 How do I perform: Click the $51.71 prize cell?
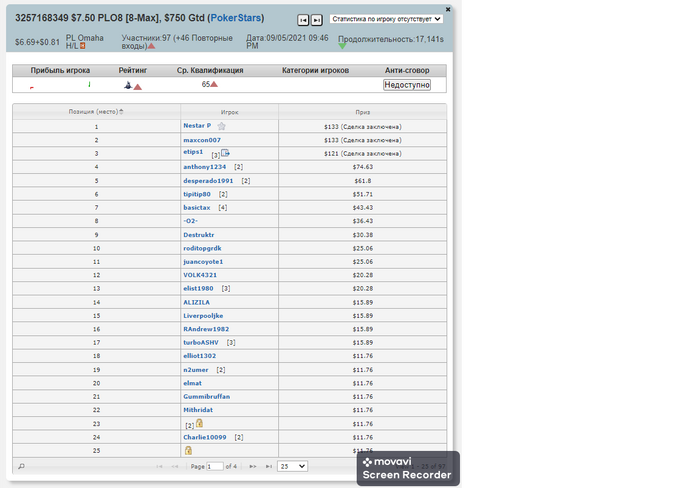(362, 194)
